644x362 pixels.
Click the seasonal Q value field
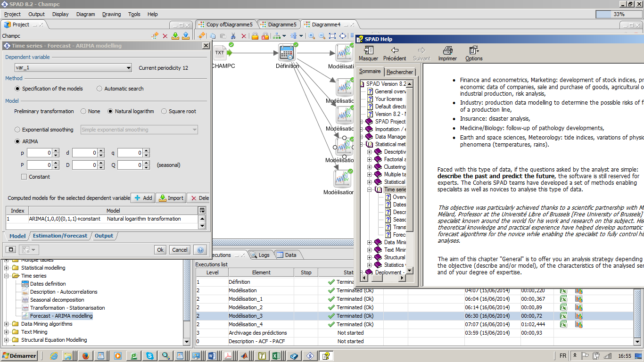pos(130,165)
